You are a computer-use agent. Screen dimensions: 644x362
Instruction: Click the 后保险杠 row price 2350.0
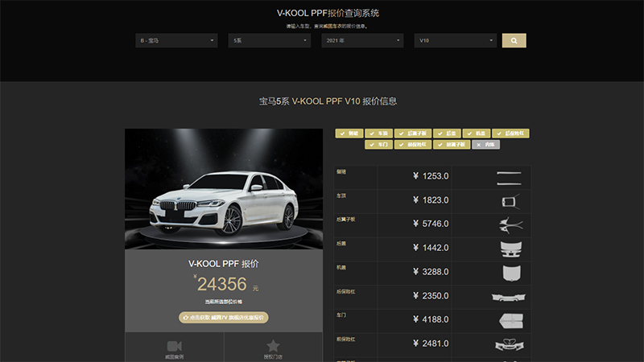pyautogui.click(x=431, y=297)
